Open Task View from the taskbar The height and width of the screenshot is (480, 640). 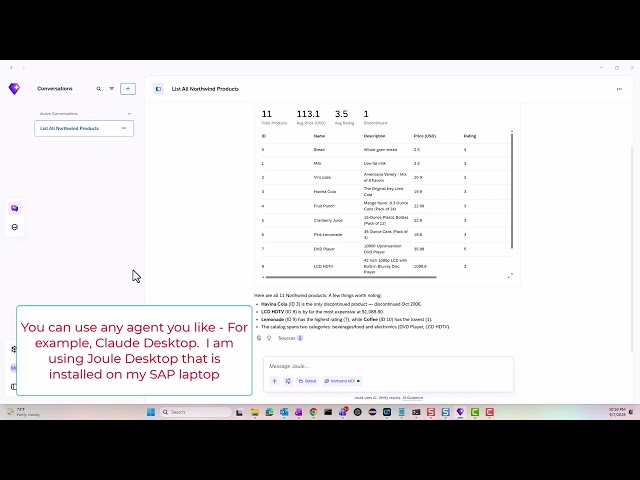[240, 412]
